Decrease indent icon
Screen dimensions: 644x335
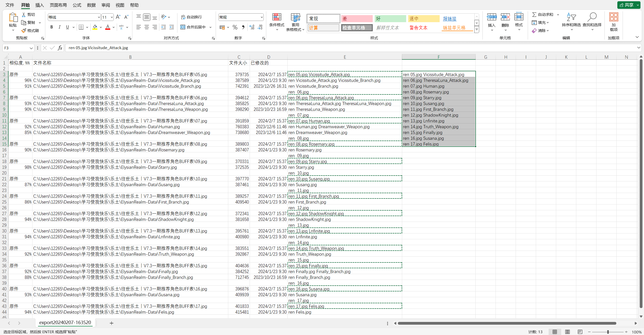pos(164,27)
